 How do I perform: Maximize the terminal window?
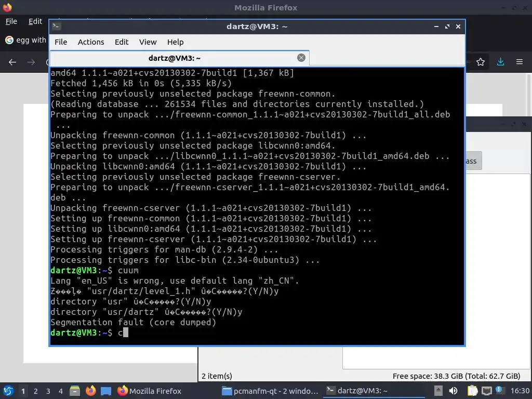click(447, 26)
